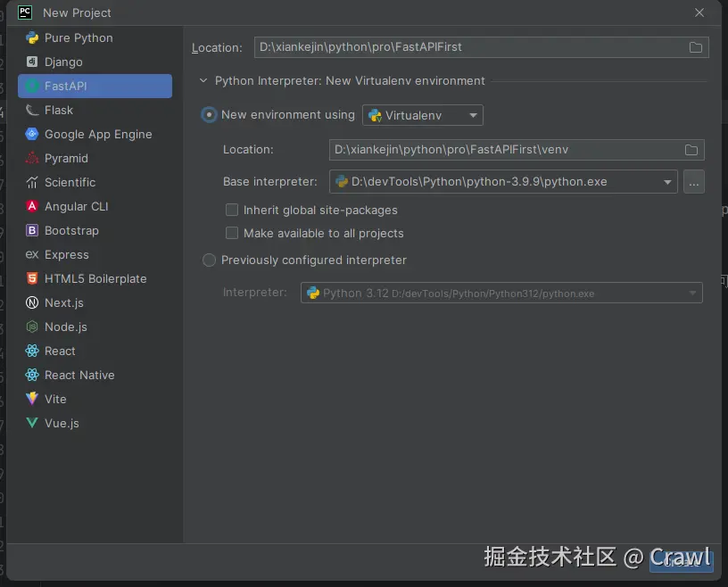Click the ellipsis button beside Base interpreter
Image resolution: width=728 pixels, height=587 pixels.
[x=693, y=182]
